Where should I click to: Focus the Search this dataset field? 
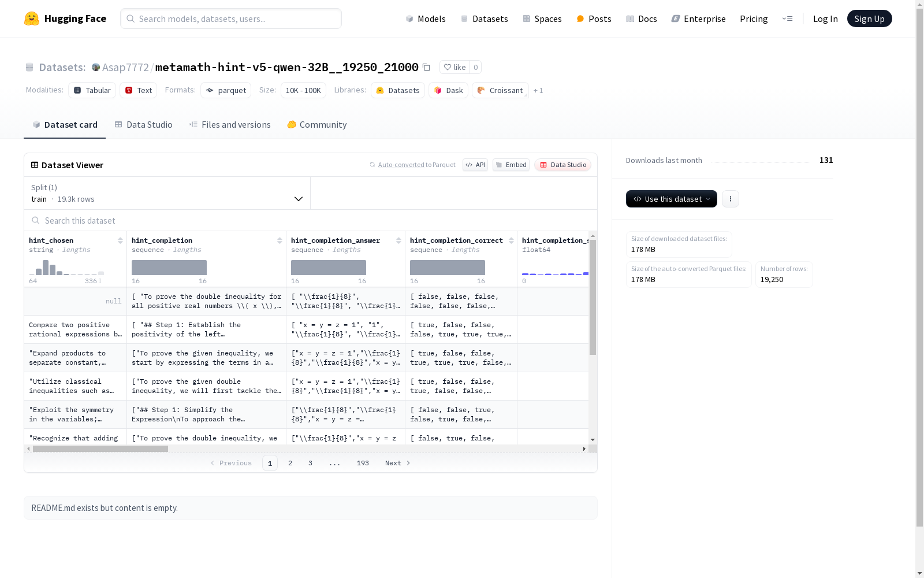tap(311, 220)
